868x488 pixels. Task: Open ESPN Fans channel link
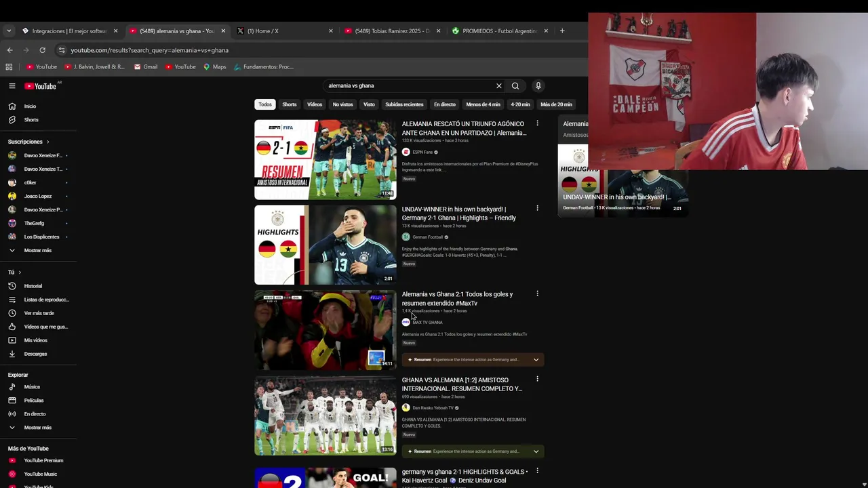422,152
